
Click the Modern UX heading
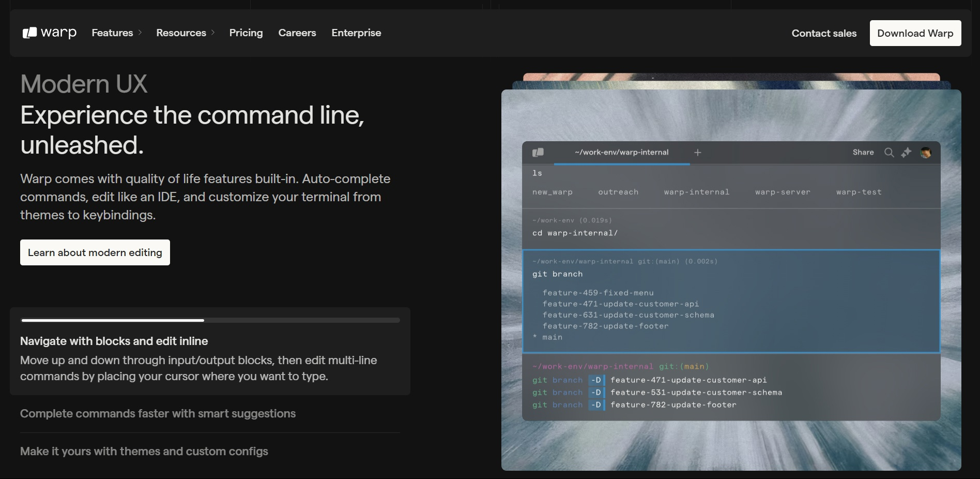84,84
